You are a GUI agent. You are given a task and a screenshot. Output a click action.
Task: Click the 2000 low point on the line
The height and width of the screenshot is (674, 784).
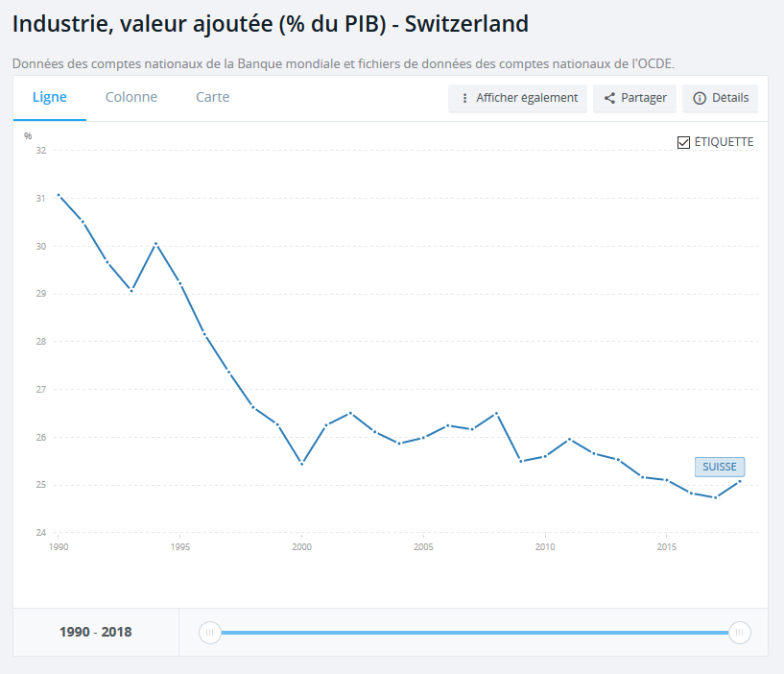pyautogui.click(x=302, y=464)
